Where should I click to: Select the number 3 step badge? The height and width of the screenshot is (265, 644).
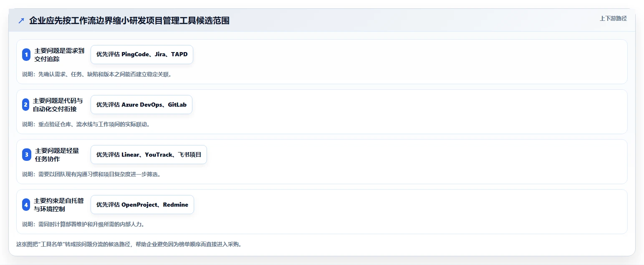[27, 155]
